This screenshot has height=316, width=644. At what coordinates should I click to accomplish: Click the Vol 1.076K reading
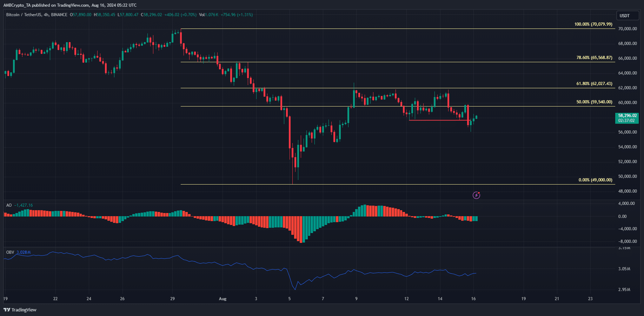pos(209,15)
